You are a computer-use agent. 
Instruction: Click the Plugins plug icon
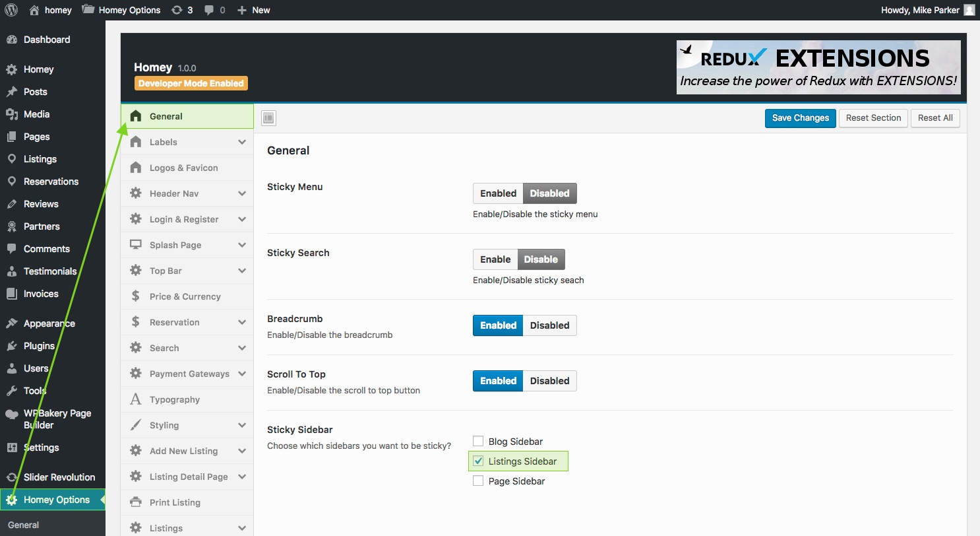coord(11,346)
